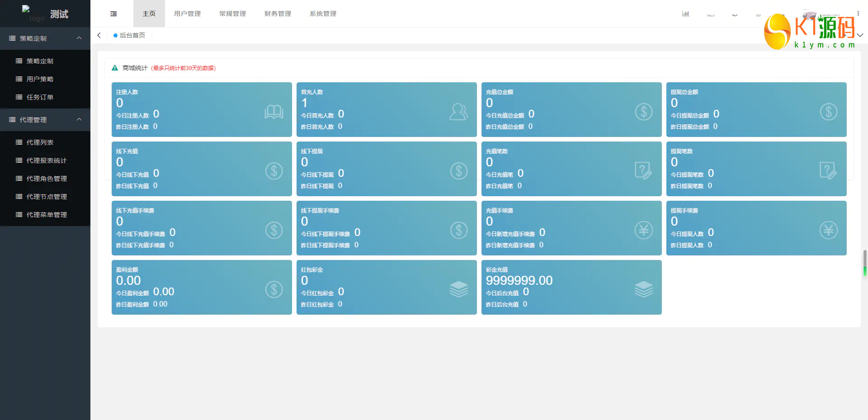Open the 系统管理 top navigation tab

click(x=323, y=14)
